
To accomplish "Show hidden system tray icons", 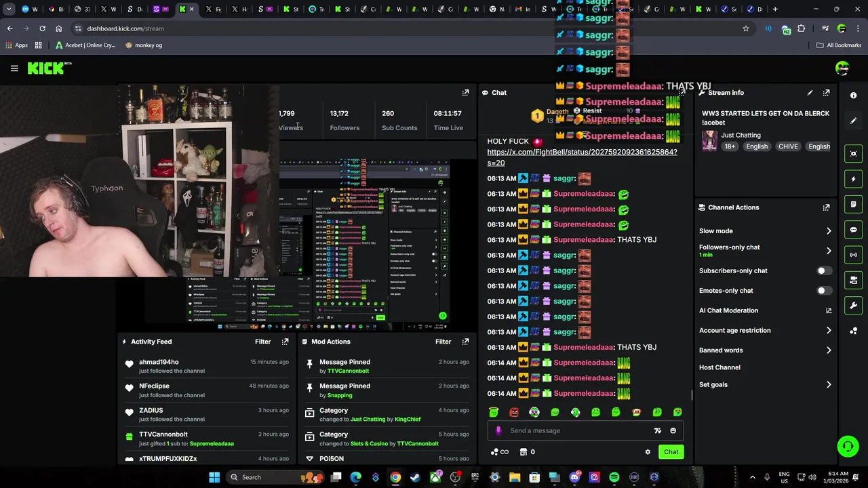I will (x=751, y=477).
